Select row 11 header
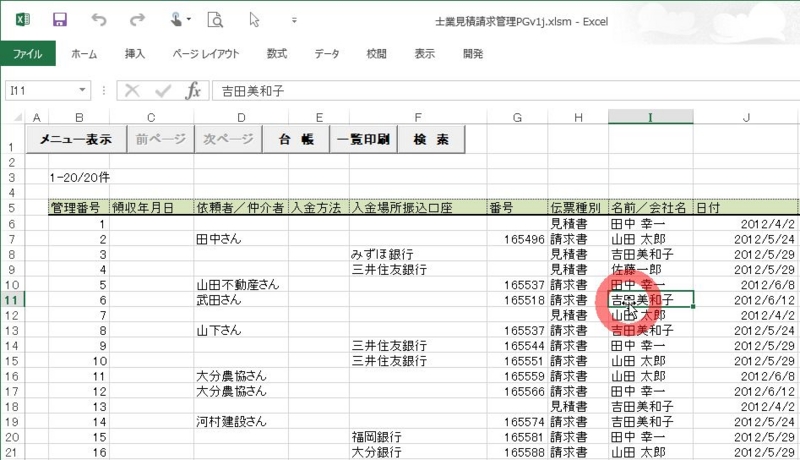This screenshot has width=800, height=460. [12, 300]
